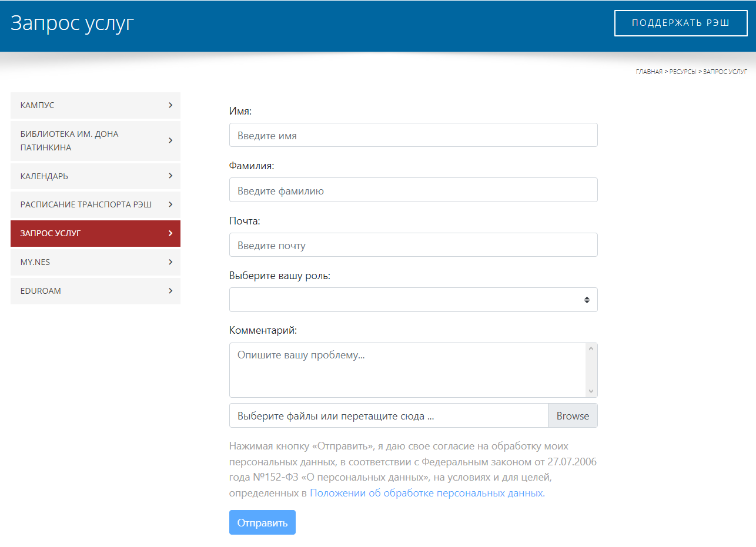Click the comment box scroll up arrow
The image size is (756, 547).
591,349
